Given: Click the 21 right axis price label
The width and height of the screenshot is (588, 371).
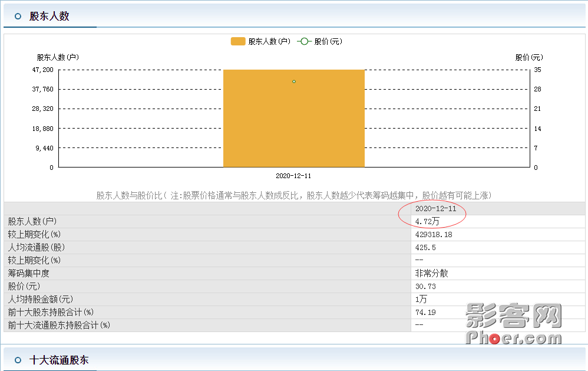Looking at the screenshot, I should 537,109.
